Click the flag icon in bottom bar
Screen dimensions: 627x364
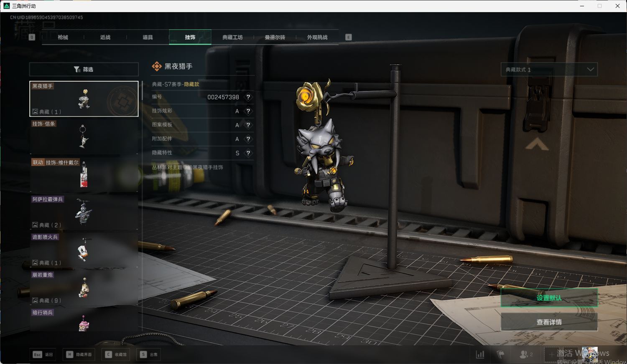pos(500,354)
